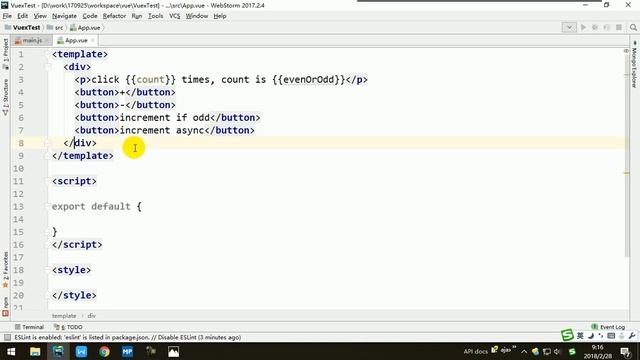Click the editor vertical scrollbar
640x360 pixels.
pyautogui.click(x=627, y=155)
